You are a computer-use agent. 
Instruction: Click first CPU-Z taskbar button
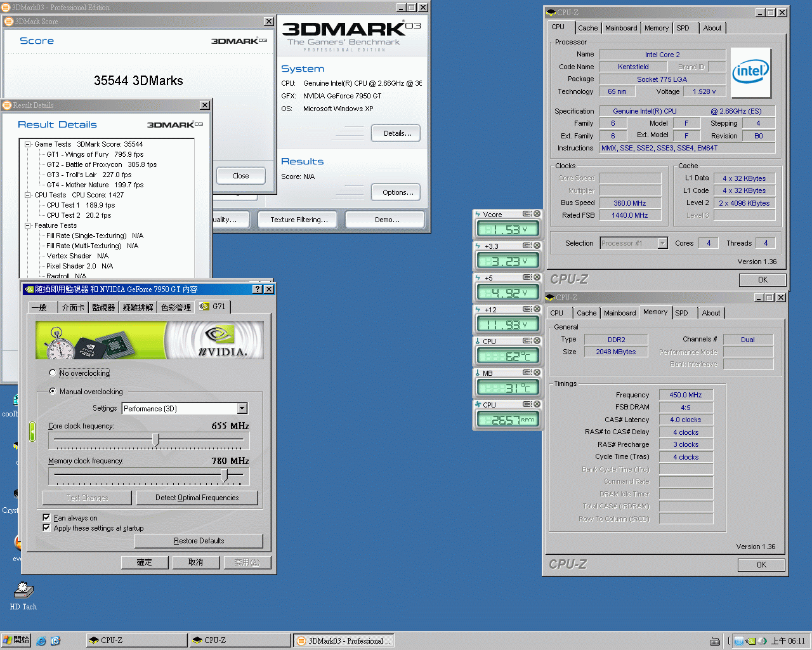(137, 640)
